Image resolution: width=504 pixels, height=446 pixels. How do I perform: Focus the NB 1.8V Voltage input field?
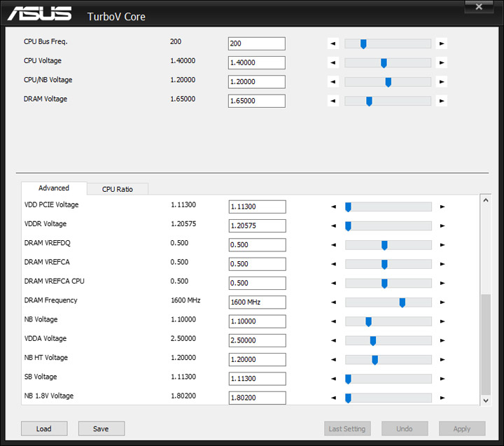257,398
